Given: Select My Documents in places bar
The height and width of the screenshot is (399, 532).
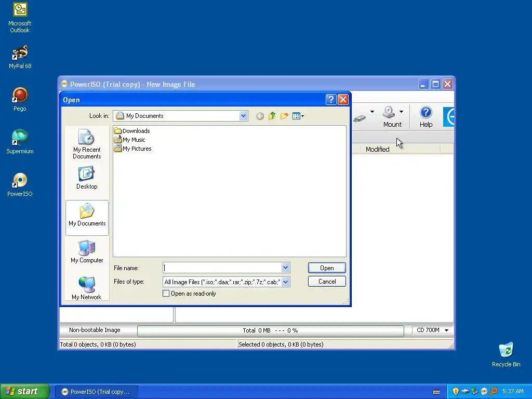Looking at the screenshot, I should [x=87, y=218].
